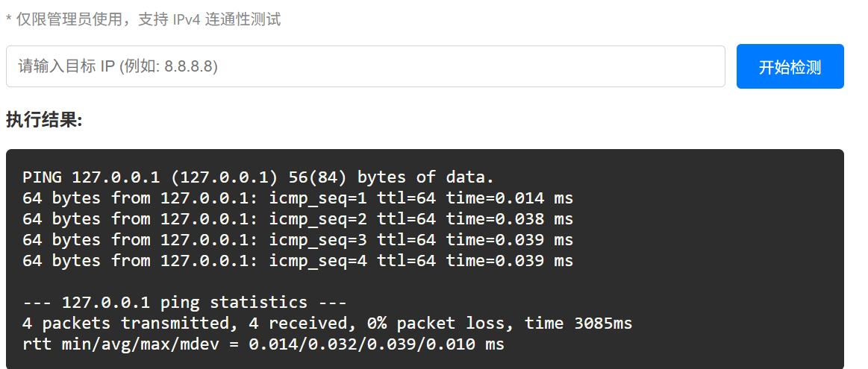
Task: Click the icmp_seq=4 reply line
Action: click(x=297, y=261)
